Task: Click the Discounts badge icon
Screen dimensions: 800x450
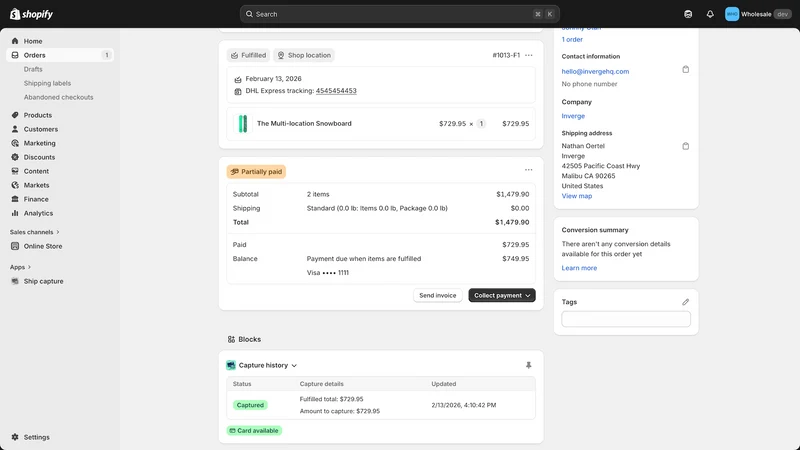Action: [15, 157]
